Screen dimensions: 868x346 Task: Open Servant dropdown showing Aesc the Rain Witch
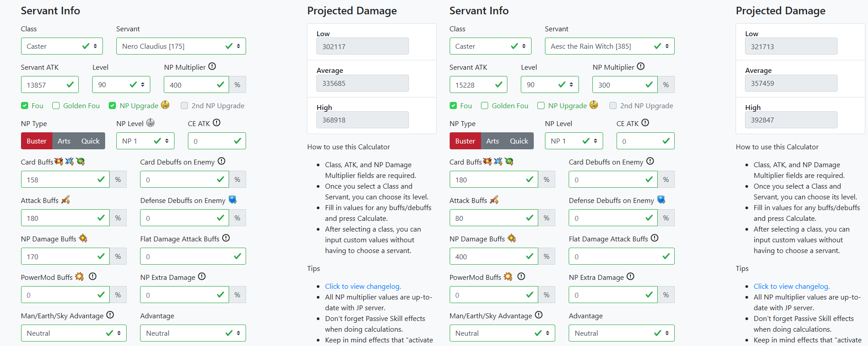(x=610, y=46)
